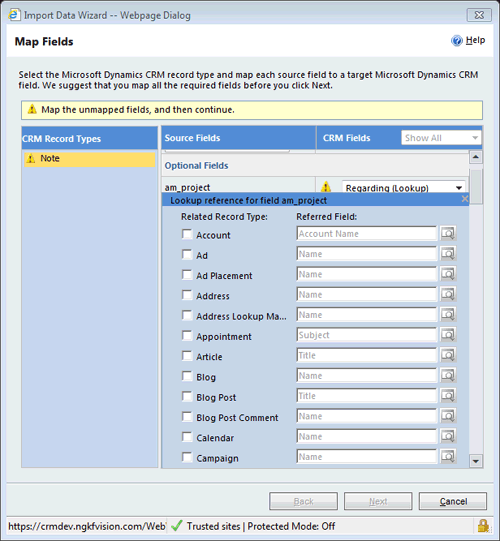This screenshot has width=500, height=541.
Task: Tick the Address Lookup Ma... checkbox
Action: coord(187,315)
